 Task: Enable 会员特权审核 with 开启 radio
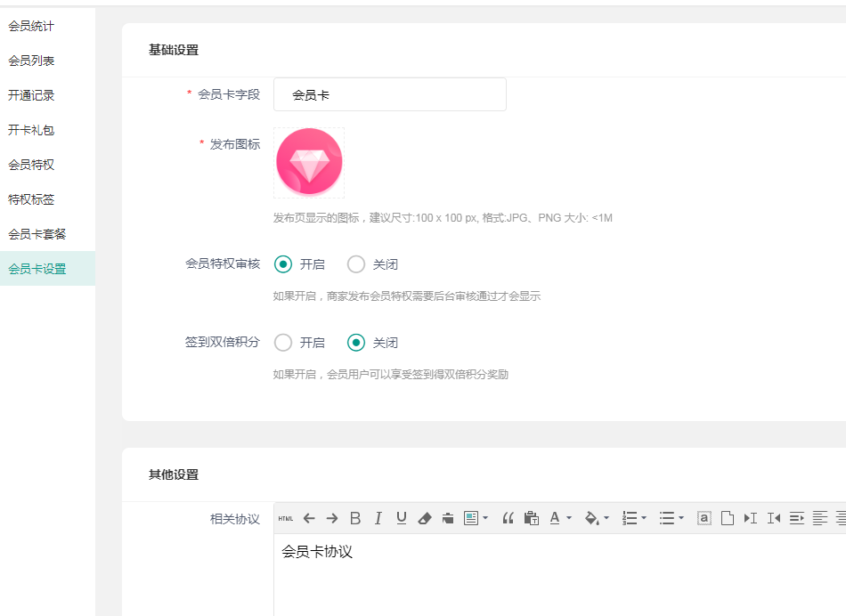pyautogui.click(x=283, y=264)
